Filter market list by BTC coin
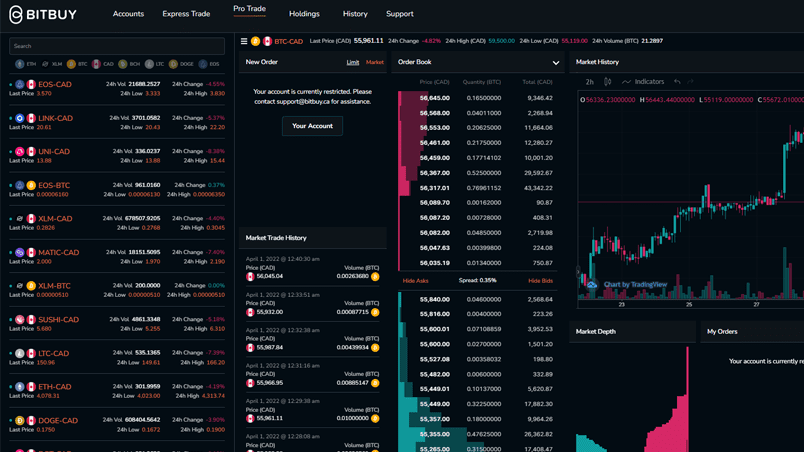804x452 pixels. tap(77, 64)
